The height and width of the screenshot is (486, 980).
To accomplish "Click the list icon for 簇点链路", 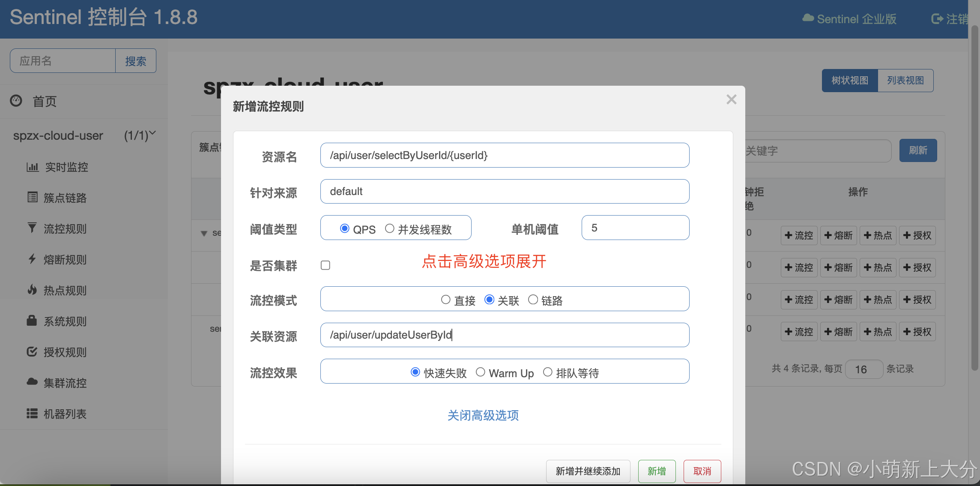I will coord(33,198).
